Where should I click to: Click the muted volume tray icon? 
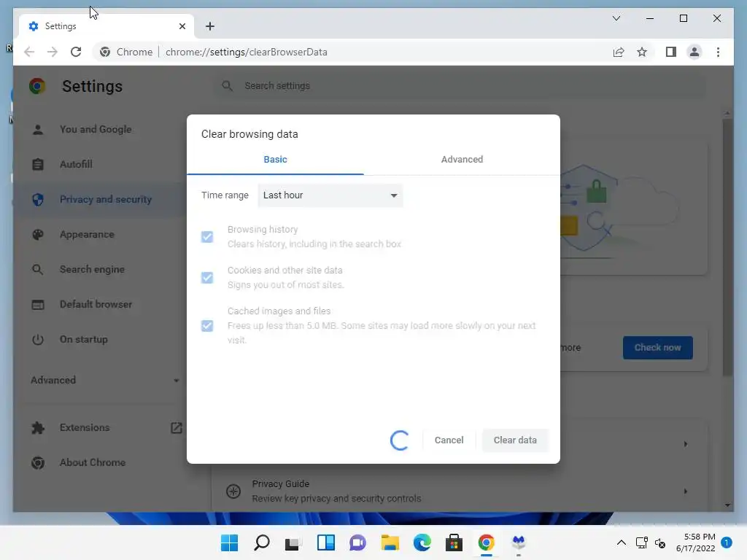659,542
